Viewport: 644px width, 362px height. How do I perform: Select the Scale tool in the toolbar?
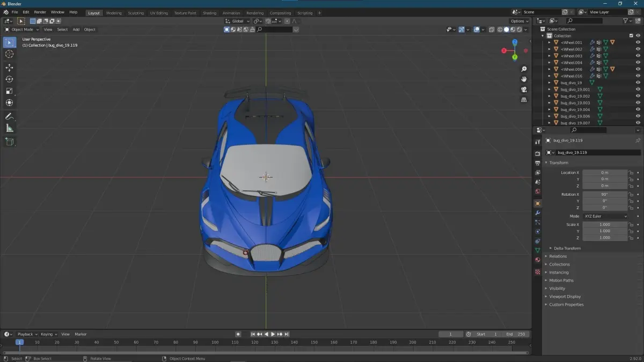[9, 91]
